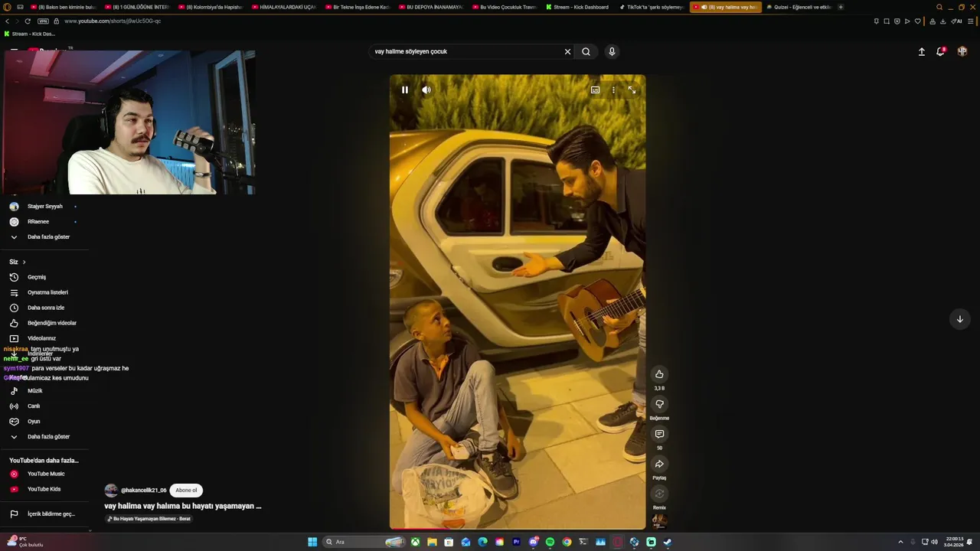
Task: Open Xbox app from the taskbar
Action: [x=415, y=542]
